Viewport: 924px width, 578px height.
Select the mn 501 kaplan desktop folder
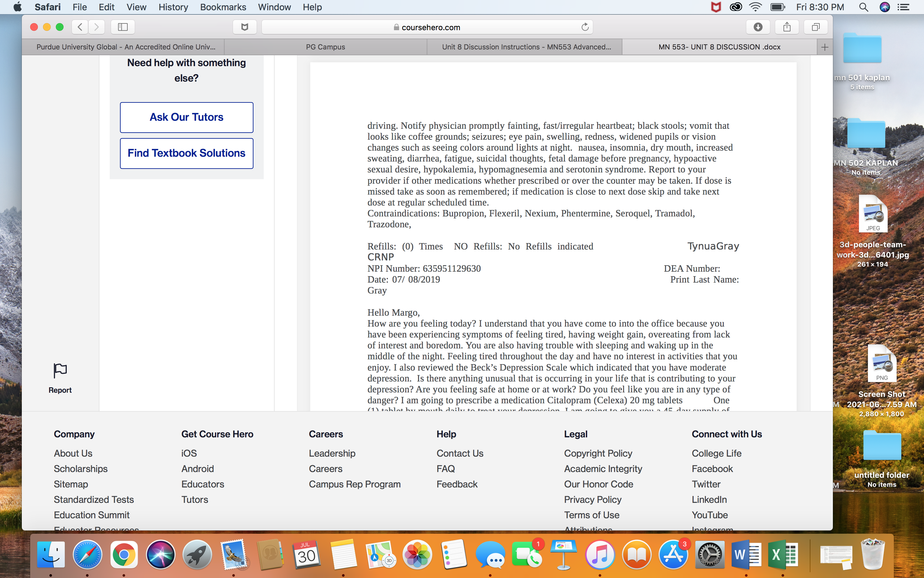click(862, 61)
